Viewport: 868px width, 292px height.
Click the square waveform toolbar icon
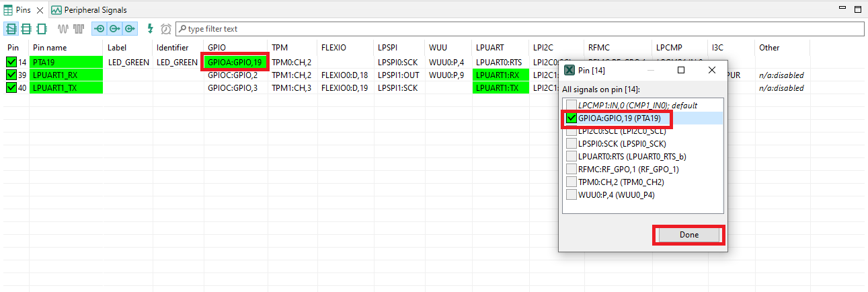click(x=79, y=29)
